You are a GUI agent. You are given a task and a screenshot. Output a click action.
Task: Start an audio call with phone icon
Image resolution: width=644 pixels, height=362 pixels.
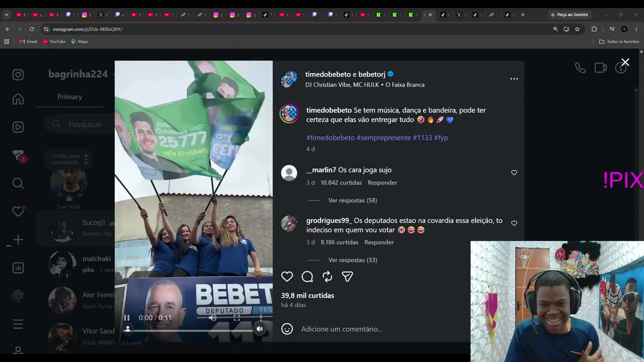(x=581, y=68)
